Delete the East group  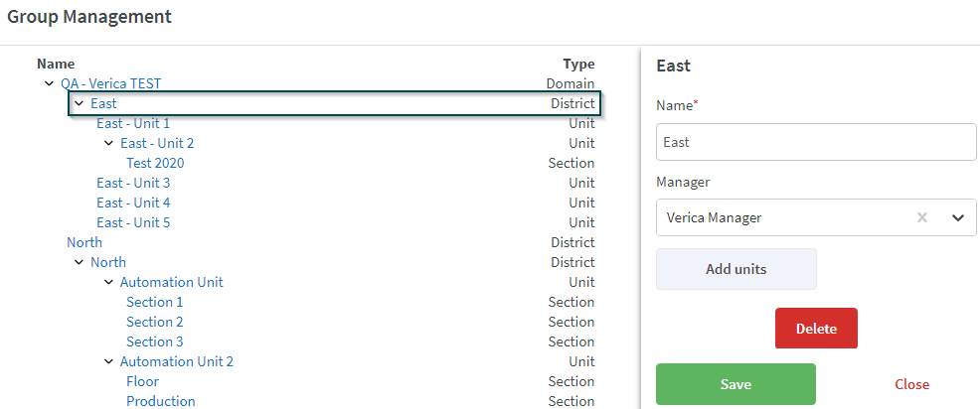pos(816,328)
